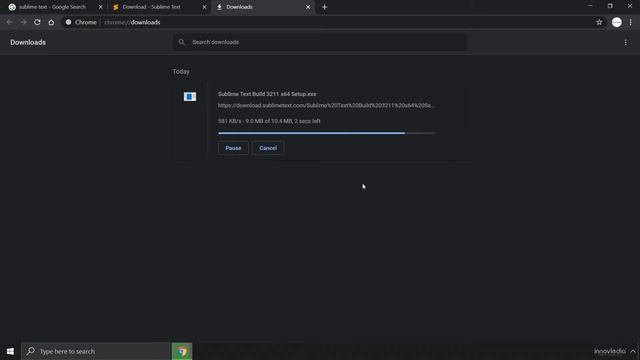Screen dimensions: 640x360
Task: Click the Type here to search taskbar box
Action: pyautogui.click(x=96, y=351)
